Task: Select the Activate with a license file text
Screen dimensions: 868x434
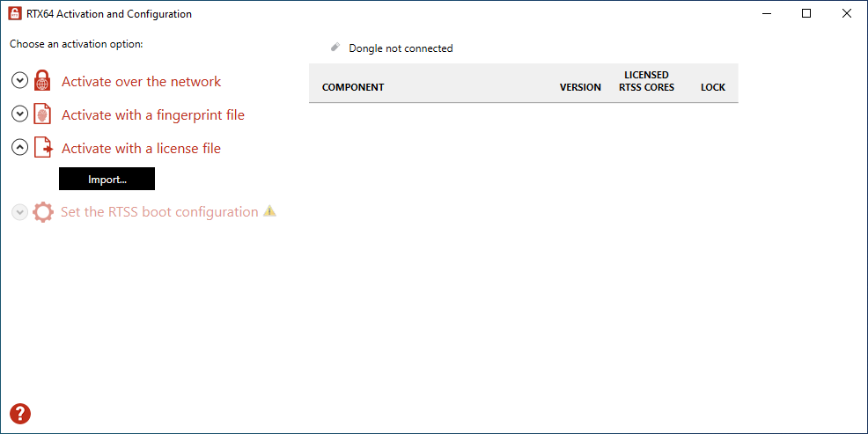Action: (x=141, y=149)
